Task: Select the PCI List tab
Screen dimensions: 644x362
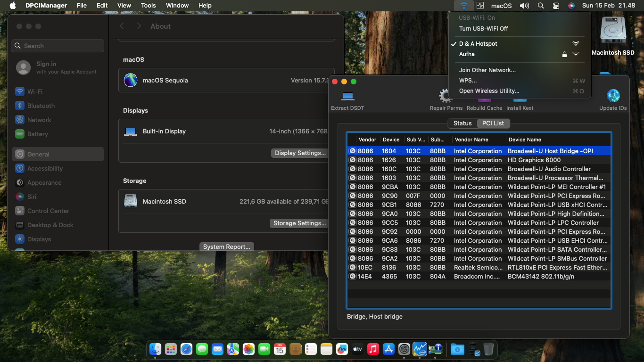Action: point(493,123)
